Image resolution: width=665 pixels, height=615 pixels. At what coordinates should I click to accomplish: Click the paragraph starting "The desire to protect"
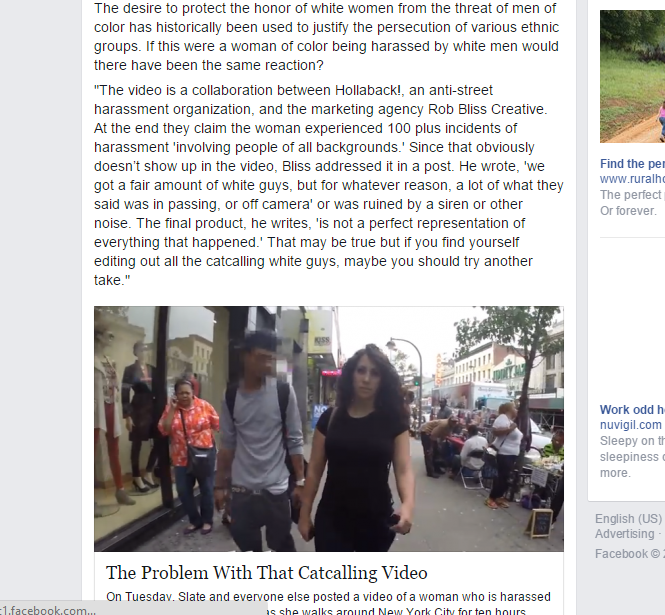327,37
